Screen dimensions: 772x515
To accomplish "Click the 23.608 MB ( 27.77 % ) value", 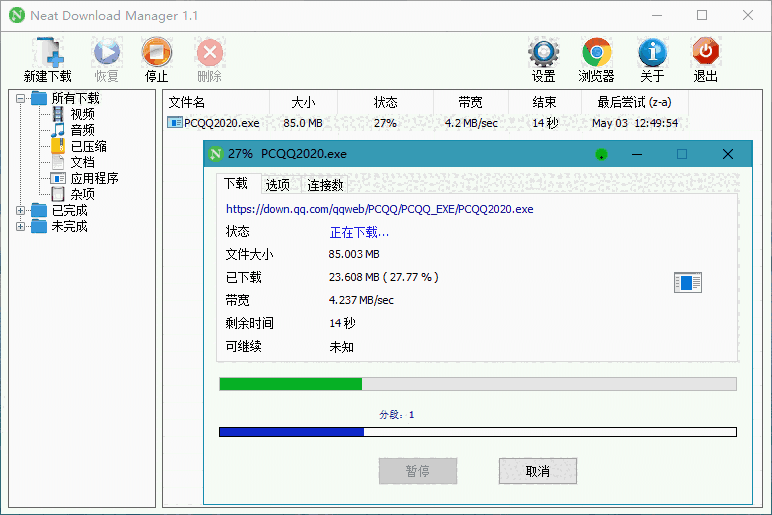I will (384, 277).
